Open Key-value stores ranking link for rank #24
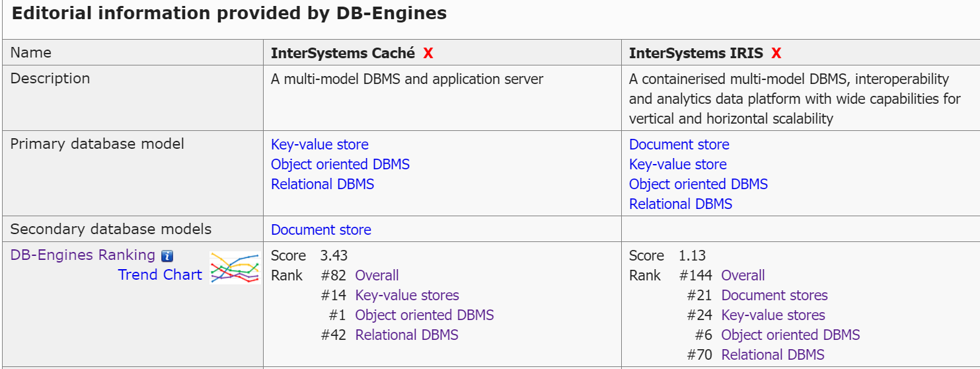980x369 pixels. click(x=773, y=315)
